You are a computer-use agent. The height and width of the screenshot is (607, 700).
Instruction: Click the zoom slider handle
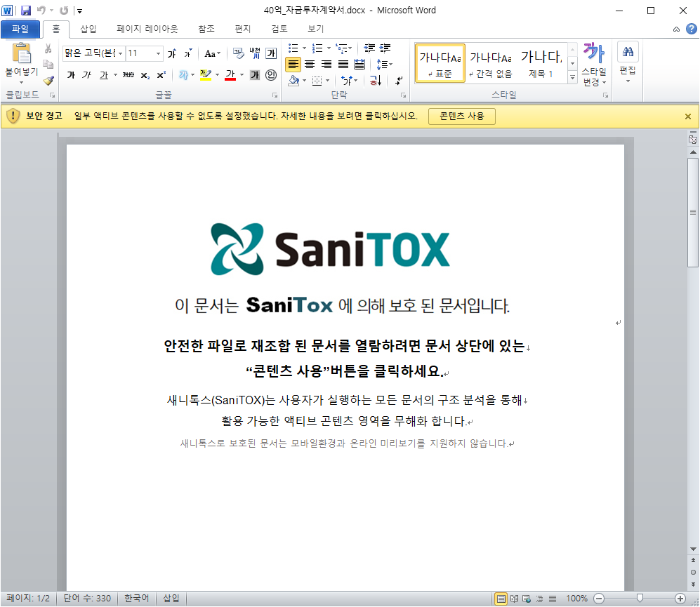(x=640, y=598)
